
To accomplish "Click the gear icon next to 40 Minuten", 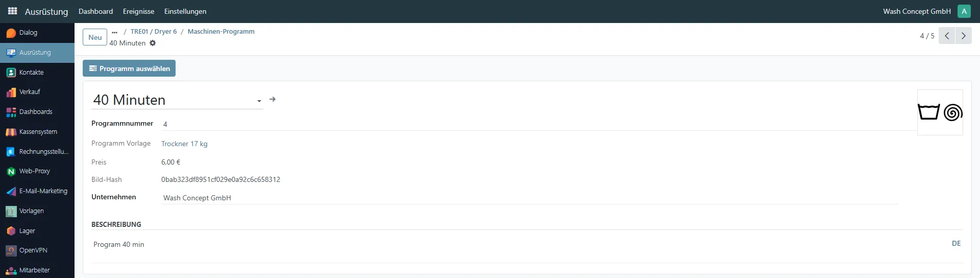I will coord(153,43).
